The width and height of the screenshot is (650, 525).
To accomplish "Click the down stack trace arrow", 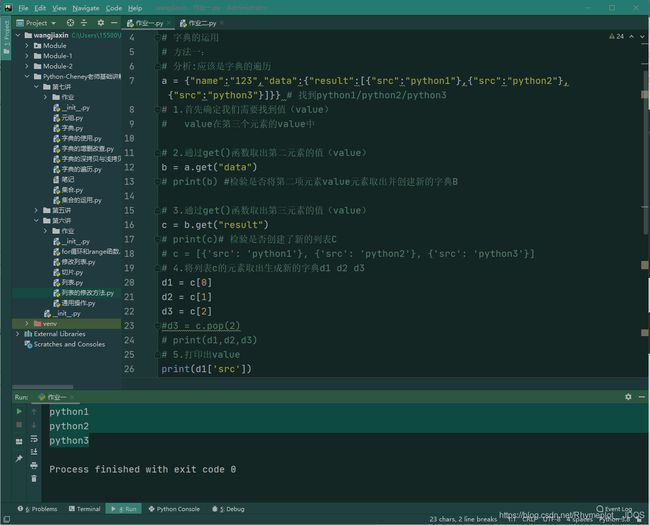I will (x=34, y=425).
